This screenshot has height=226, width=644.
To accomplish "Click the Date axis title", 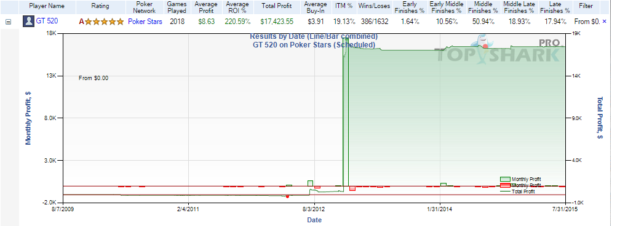I will pyautogui.click(x=314, y=220).
